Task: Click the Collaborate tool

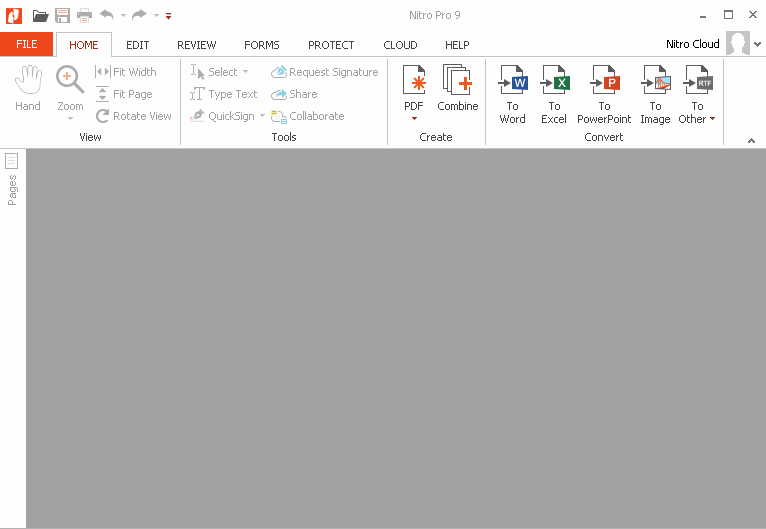Action: [308, 116]
